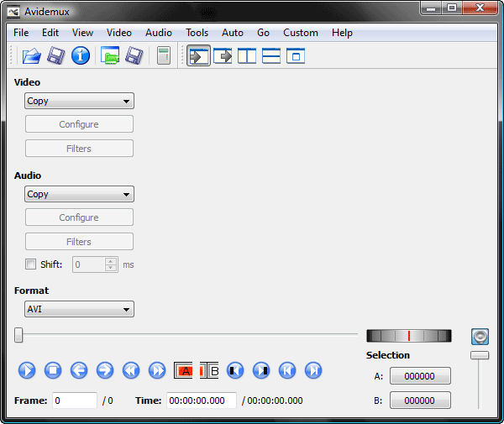Screen dimensions: 504x424
Task: Enable the audio Shift checkbox
Action: click(x=30, y=264)
